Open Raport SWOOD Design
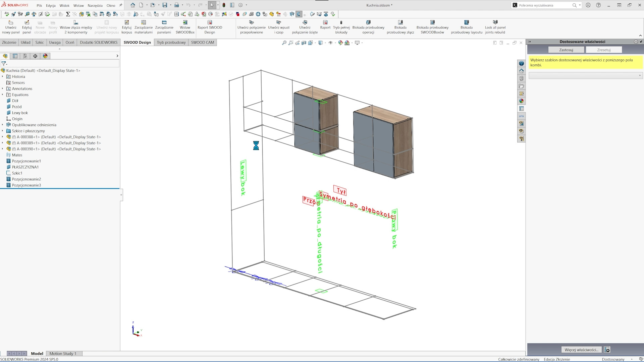Image resolution: width=644 pixels, height=362 pixels. pos(210,27)
